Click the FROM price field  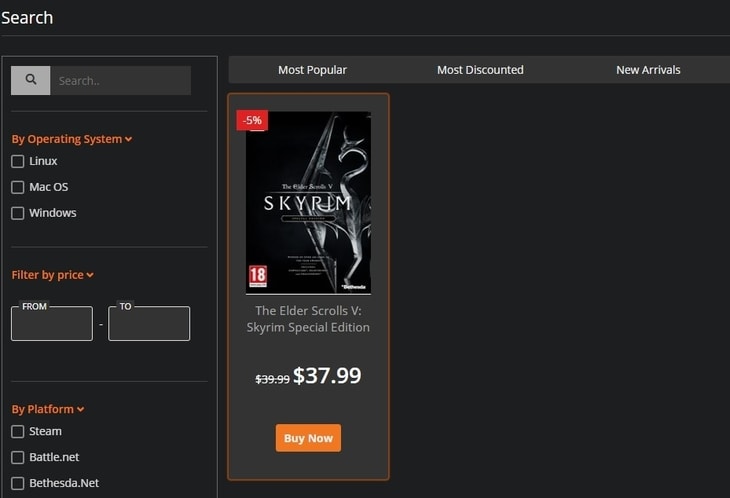tap(52, 323)
